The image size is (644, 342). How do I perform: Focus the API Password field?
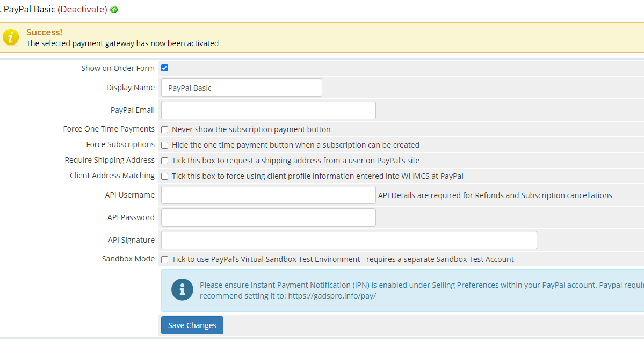(x=268, y=217)
